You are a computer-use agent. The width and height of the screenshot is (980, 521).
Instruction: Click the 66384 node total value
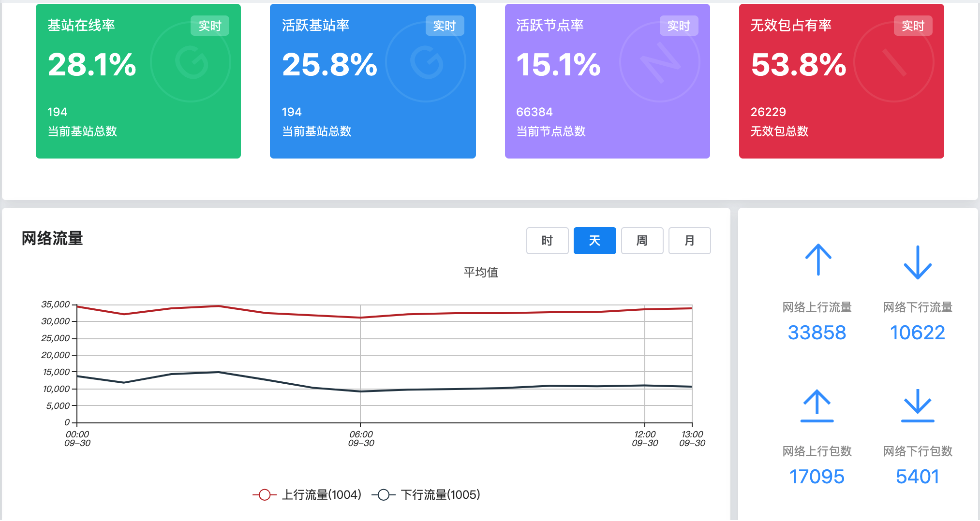(535, 112)
